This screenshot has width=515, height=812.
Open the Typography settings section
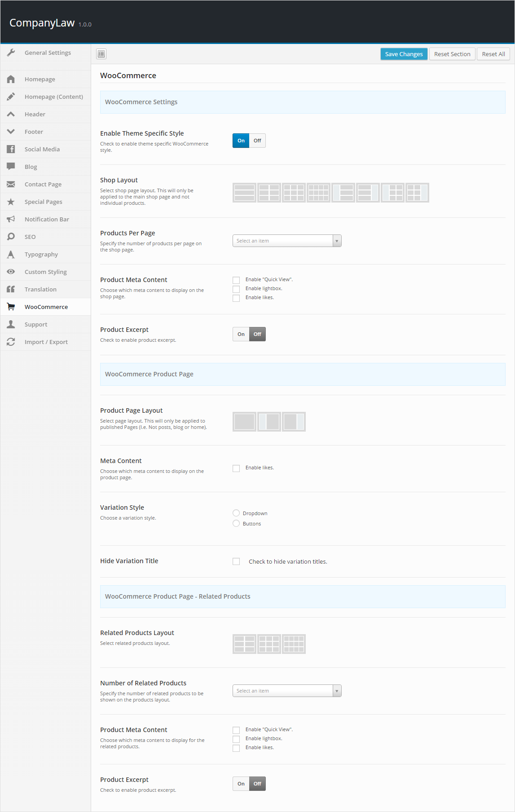click(x=41, y=254)
